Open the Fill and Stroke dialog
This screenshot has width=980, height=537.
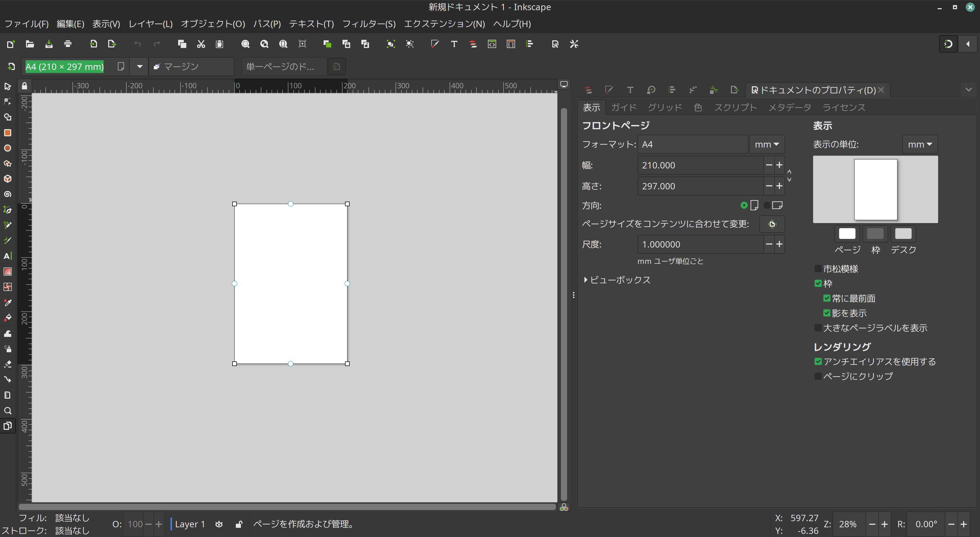pos(435,44)
